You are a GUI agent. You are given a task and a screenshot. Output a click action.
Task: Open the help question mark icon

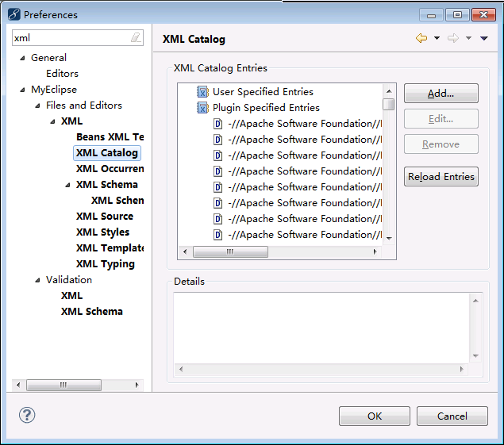(x=27, y=415)
